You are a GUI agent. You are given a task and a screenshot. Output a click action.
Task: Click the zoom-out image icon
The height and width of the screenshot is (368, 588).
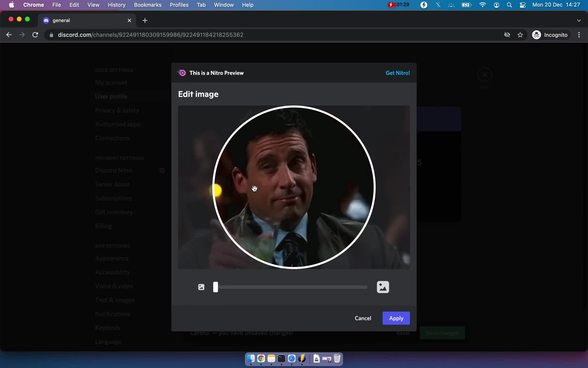point(201,287)
